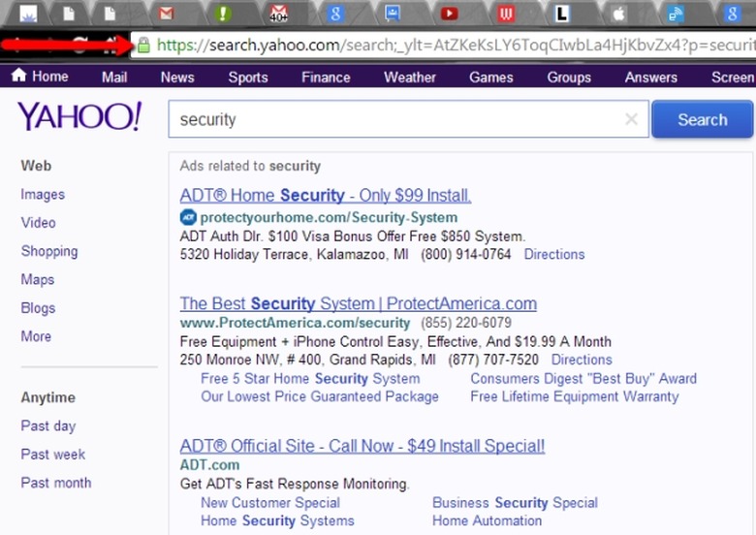The image size is (756, 535).
Task: Open the YouTube browser tab
Action: [449, 14]
